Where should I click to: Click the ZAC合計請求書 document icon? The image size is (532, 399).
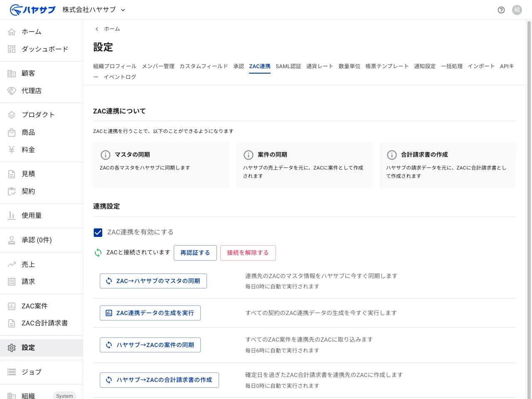(12, 323)
